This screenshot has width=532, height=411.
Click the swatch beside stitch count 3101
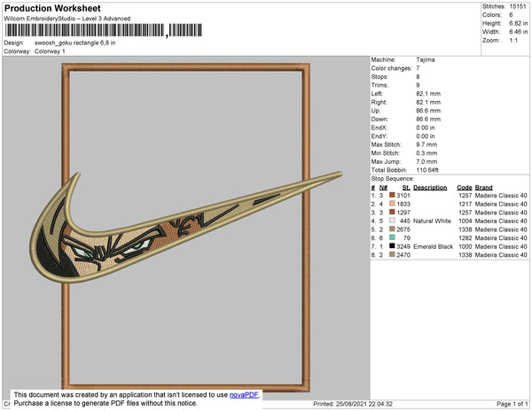click(x=392, y=195)
